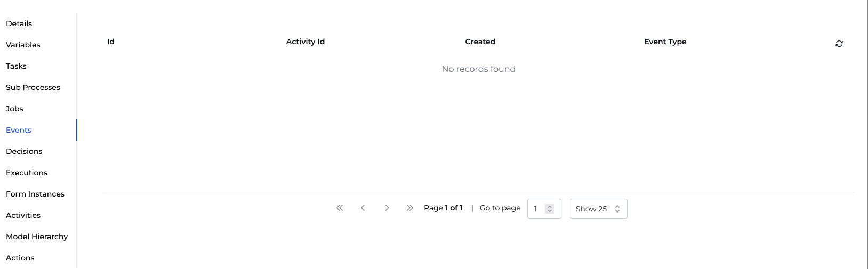Open Form Instances in the sidebar
The image size is (868, 269).
35,194
